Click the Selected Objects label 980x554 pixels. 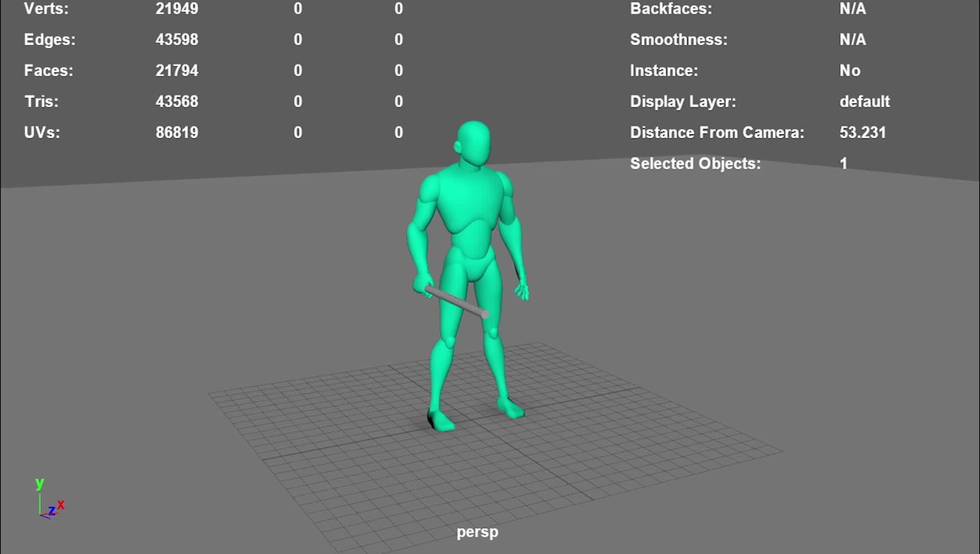695,164
